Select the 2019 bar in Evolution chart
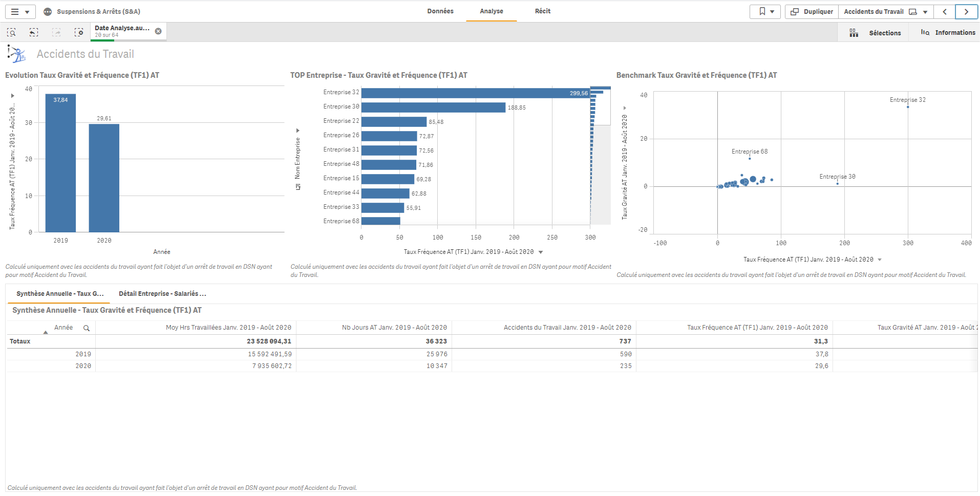The width and height of the screenshot is (980, 496). [x=60, y=164]
